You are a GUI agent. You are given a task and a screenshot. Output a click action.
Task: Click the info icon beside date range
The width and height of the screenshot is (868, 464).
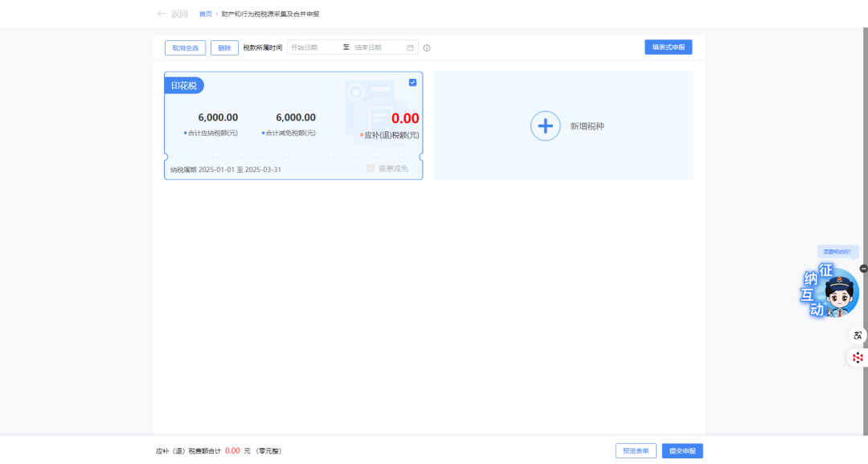click(x=427, y=48)
